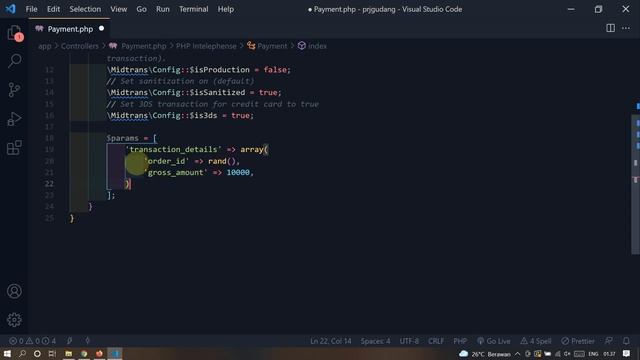Click the index method breadcrumb segment
This screenshot has height=360, width=640.
coord(317,46)
